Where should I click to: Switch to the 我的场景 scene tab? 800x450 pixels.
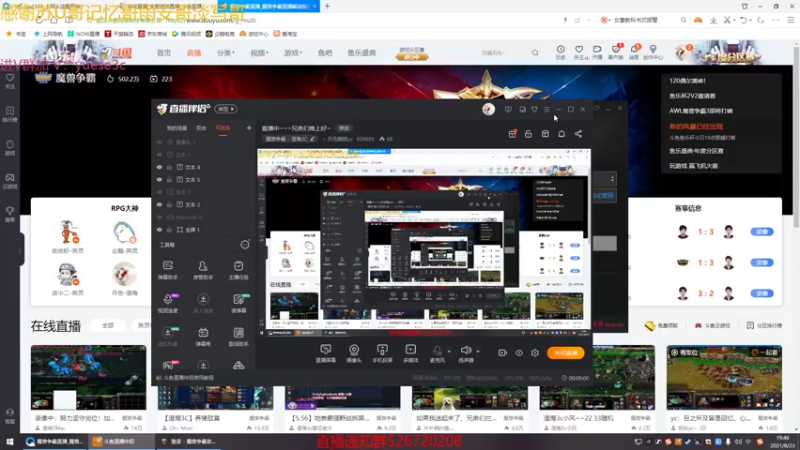pyautogui.click(x=177, y=128)
